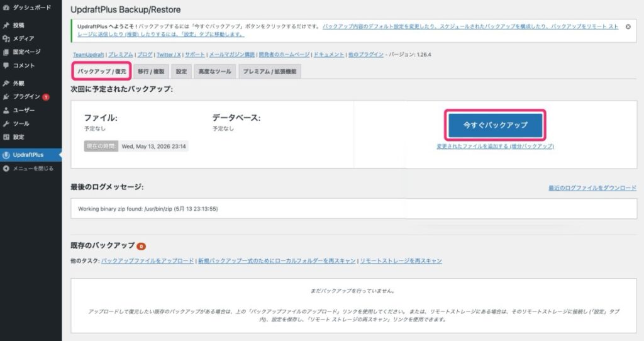Click the UpdraftPlus Backup/Restore page title
The height and width of the screenshot is (341, 644).
pos(125,9)
